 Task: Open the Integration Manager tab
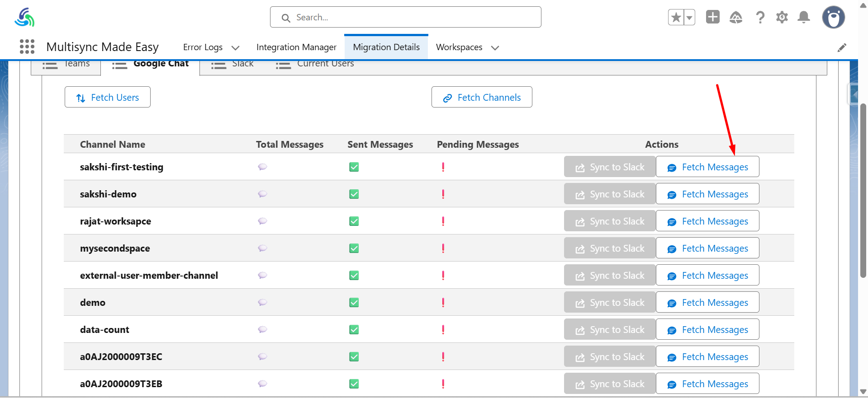point(296,47)
